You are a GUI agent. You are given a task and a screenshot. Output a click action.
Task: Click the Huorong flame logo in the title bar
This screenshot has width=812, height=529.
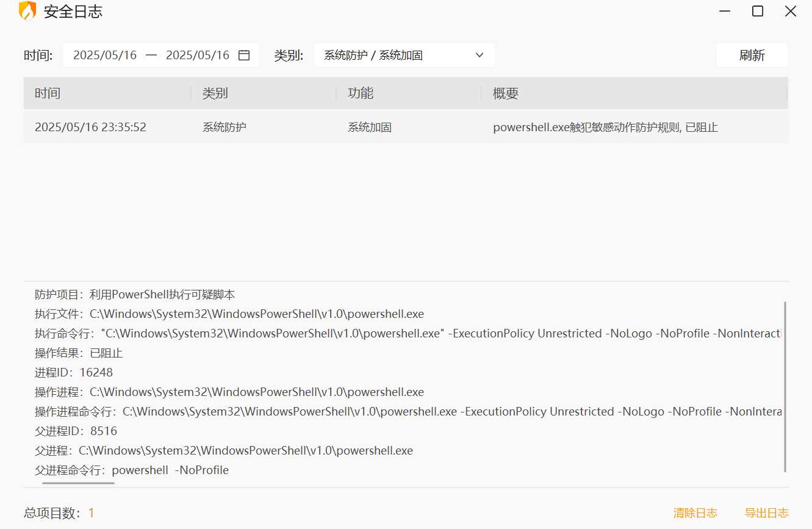[x=27, y=11]
